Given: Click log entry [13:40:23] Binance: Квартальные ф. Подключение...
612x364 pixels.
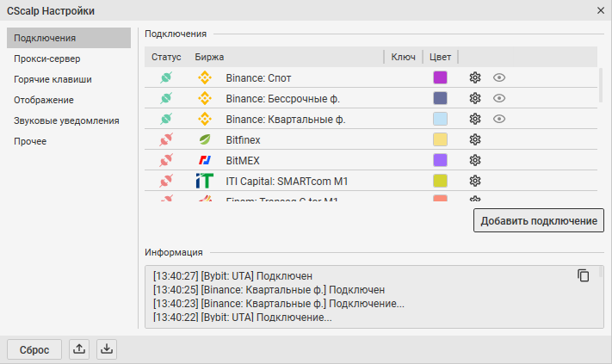Looking at the screenshot, I should pos(279,304).
